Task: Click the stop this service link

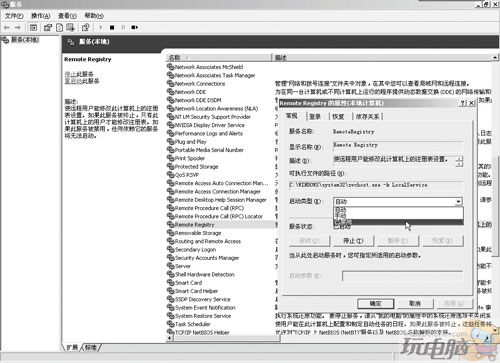Action: (x=79, y=74)
